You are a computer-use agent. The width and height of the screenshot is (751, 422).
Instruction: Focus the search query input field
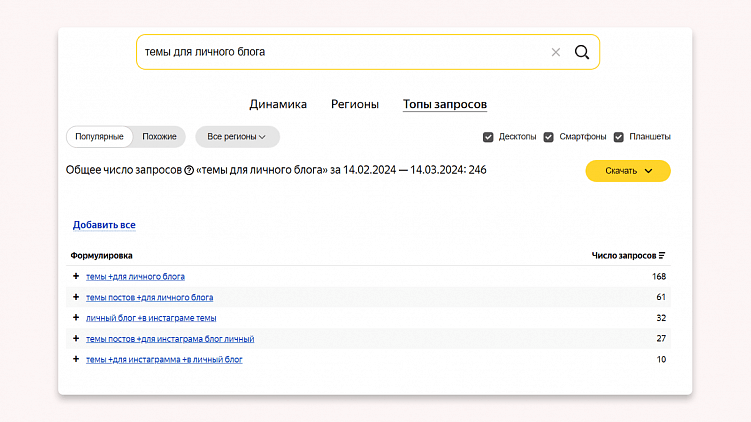340,52
